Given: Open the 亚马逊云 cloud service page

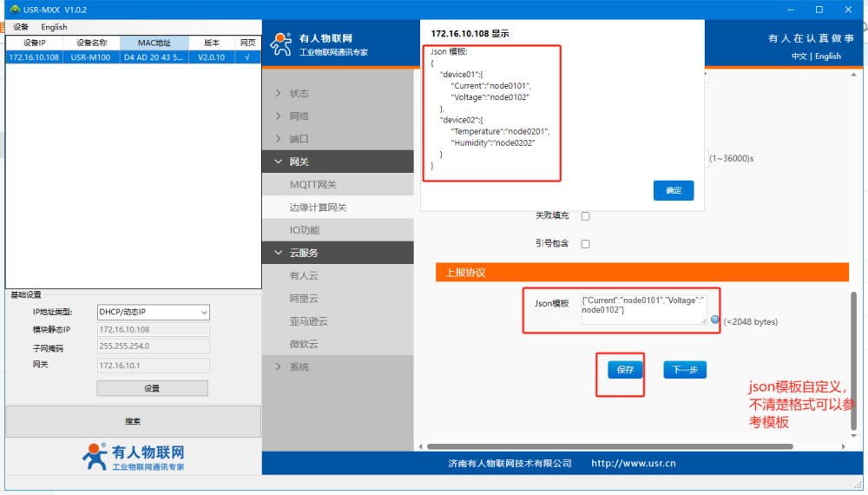Looking at the screenshot, I should click(x=338, y=321).
